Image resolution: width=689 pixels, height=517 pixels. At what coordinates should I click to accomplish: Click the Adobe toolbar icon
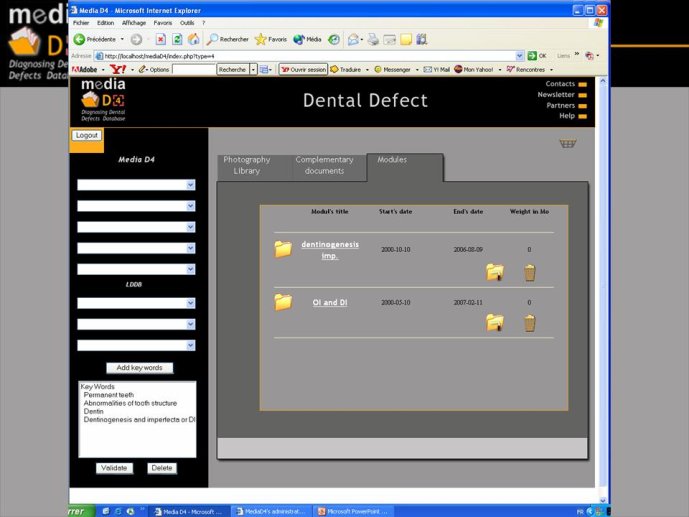point(84,69)
